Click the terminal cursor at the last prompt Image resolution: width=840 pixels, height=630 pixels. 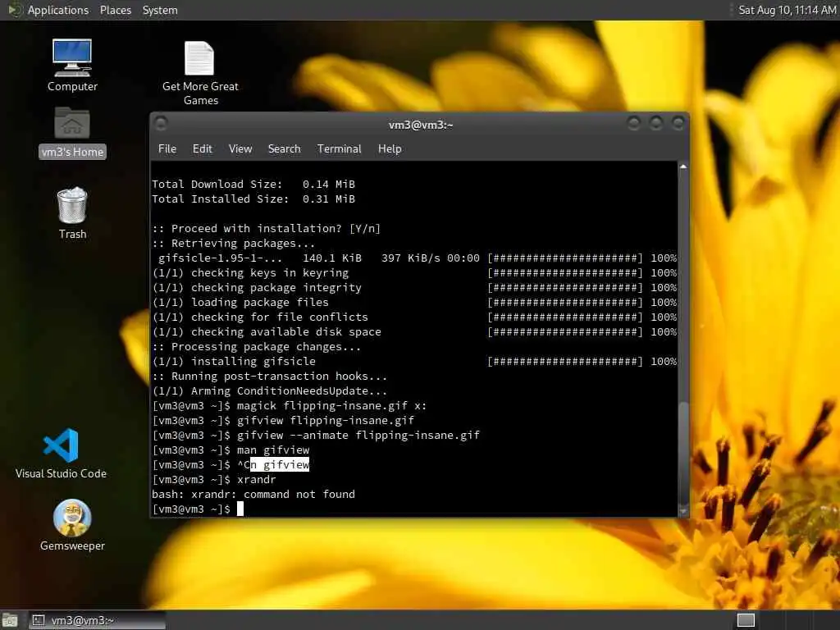pos(240,509)
